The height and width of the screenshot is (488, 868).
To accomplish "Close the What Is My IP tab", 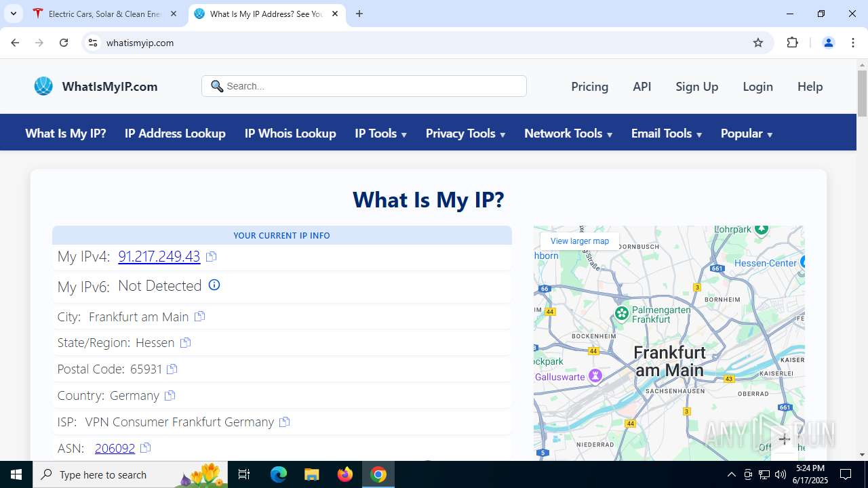I will (x=335, y=14).
